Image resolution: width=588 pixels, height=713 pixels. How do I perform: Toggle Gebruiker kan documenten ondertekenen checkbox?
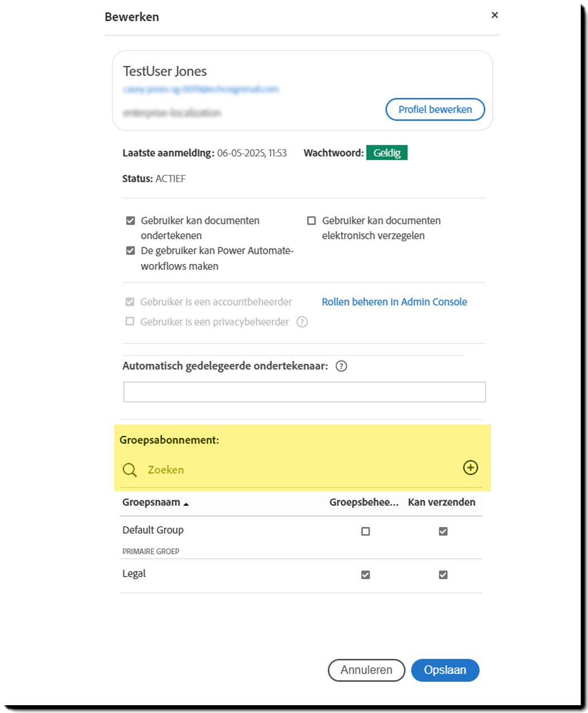pyautogui.click(x=130, y=221)
